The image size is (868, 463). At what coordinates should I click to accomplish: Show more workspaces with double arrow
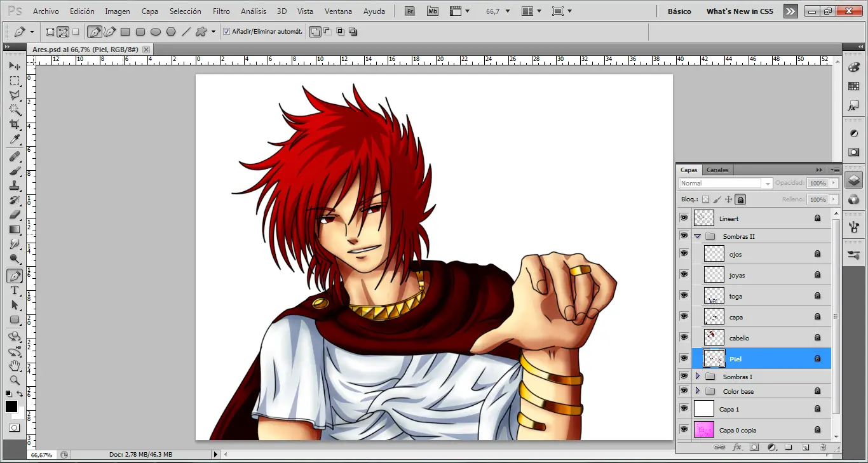pos(790,11)
